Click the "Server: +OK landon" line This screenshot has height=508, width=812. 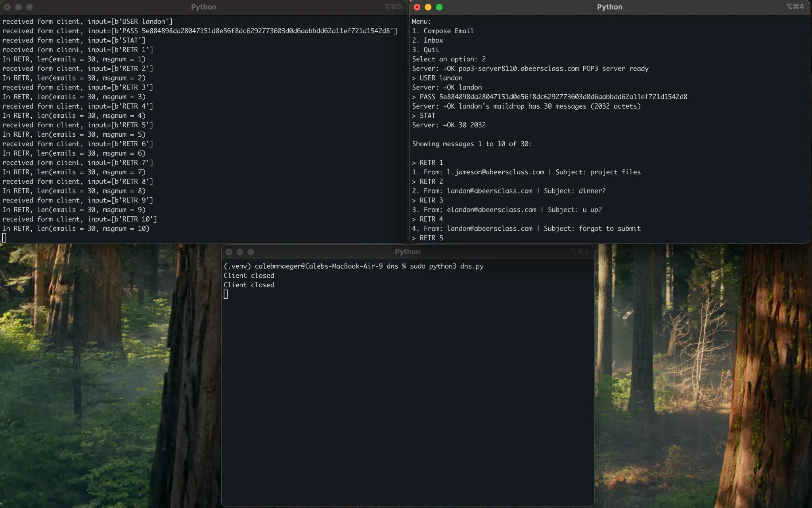[447, 88]
